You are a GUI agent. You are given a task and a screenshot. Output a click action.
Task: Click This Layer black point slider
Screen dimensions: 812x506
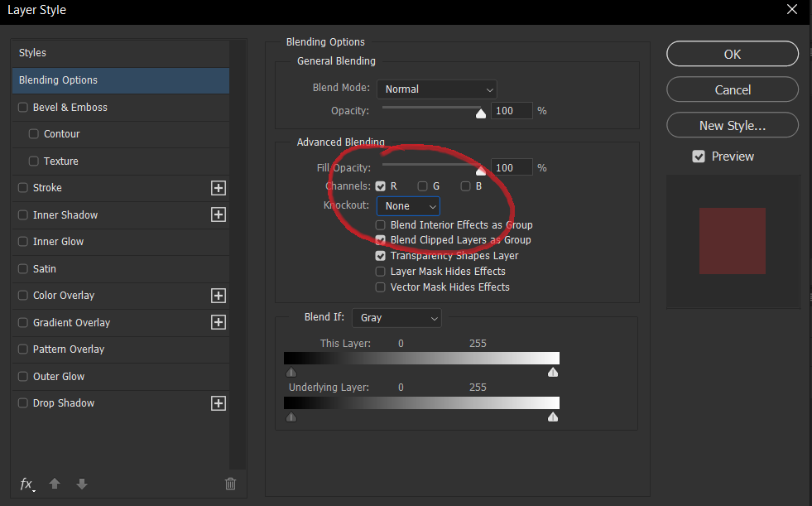tap(291, 373)
